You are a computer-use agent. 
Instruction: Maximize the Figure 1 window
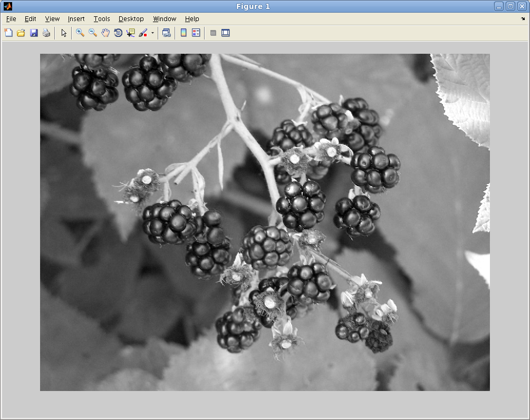[x=510, y=6]
